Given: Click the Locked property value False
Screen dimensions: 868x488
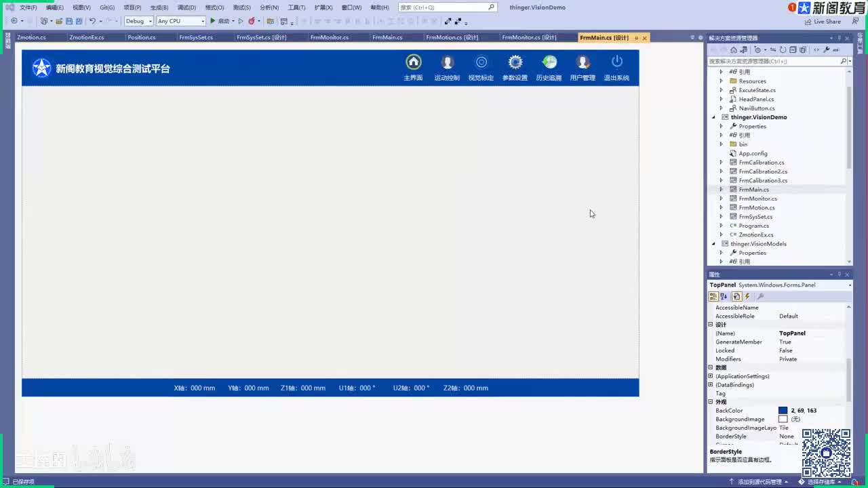Looking at the screenshot, I should pos(786,350).
